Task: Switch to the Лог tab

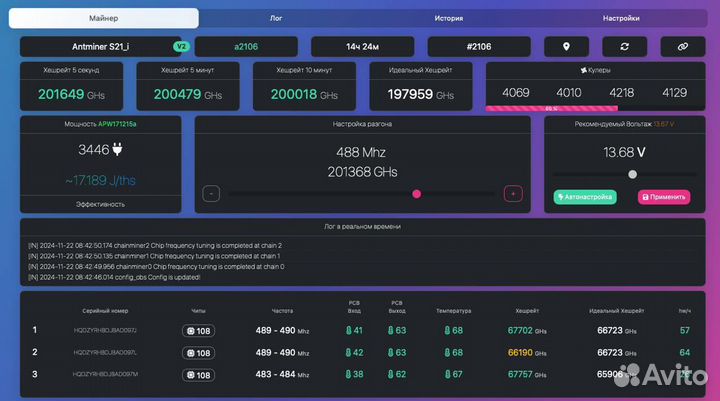Action: [276, 18]
